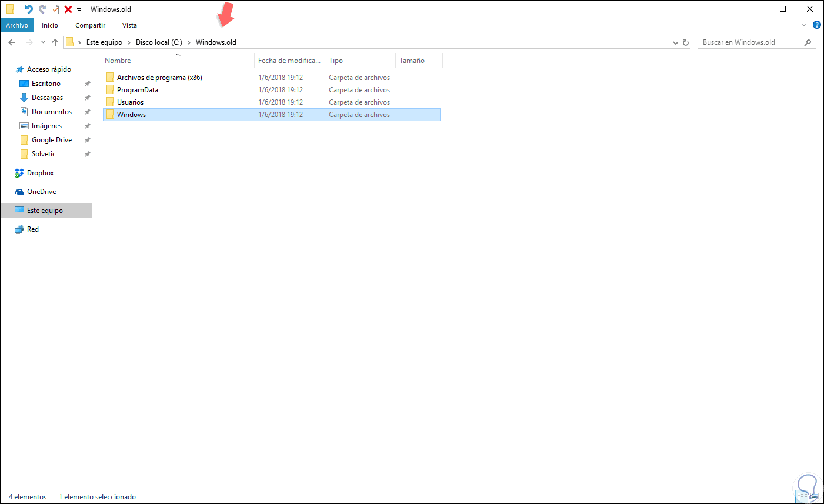This screenshot has width=824, height=504.
Task: Open Imágenes in quick access
Action: 46,126
